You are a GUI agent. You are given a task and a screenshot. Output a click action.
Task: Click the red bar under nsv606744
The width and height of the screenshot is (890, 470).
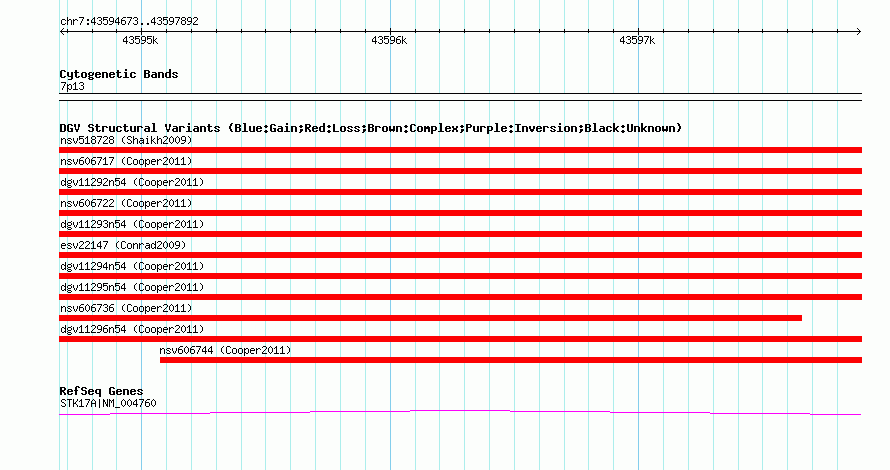click(x=511, y=360)
